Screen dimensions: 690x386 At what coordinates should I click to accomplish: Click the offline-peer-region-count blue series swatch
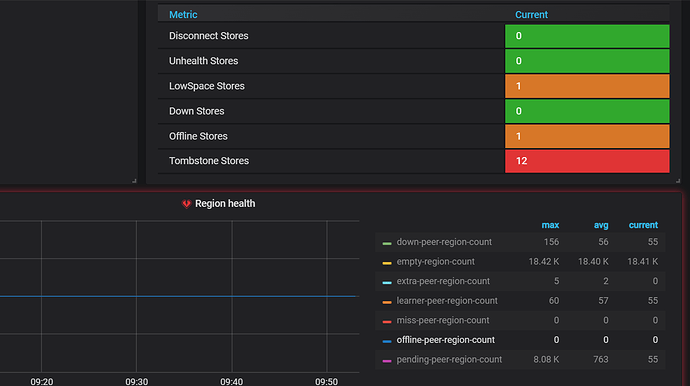point(387,341)
